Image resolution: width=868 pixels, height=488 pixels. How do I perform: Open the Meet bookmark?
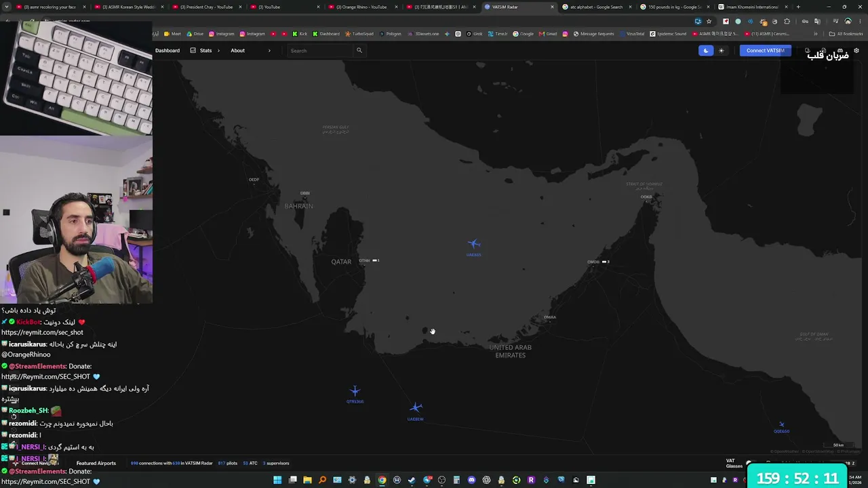pyautogui.click(x=173, y=34)
